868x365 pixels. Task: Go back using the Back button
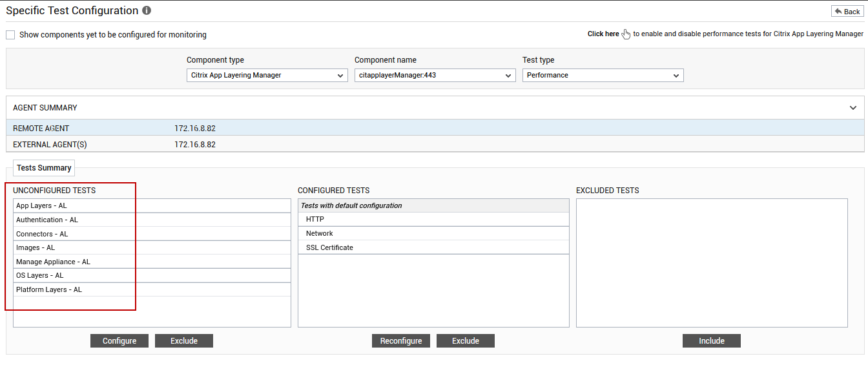[847, 12]
